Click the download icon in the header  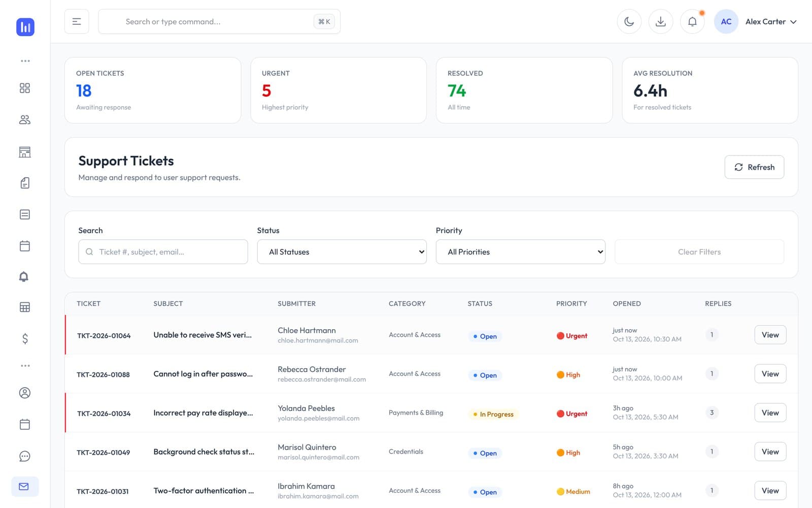click(661, 21)
